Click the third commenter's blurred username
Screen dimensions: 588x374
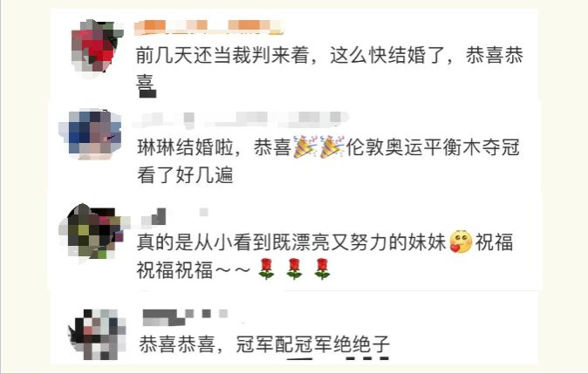pyautogui.click(x=173, y=218)
